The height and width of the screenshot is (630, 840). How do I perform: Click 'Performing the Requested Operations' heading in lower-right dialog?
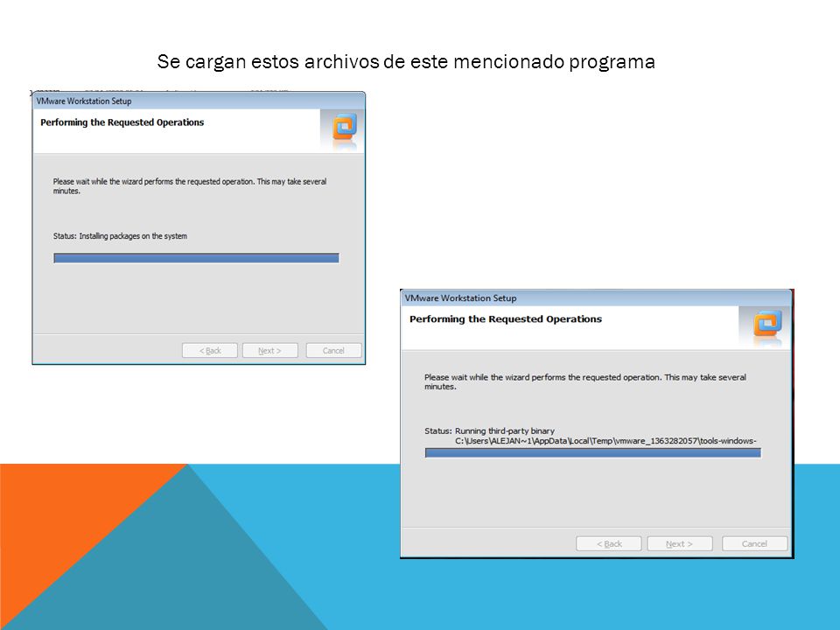[505, 319]
